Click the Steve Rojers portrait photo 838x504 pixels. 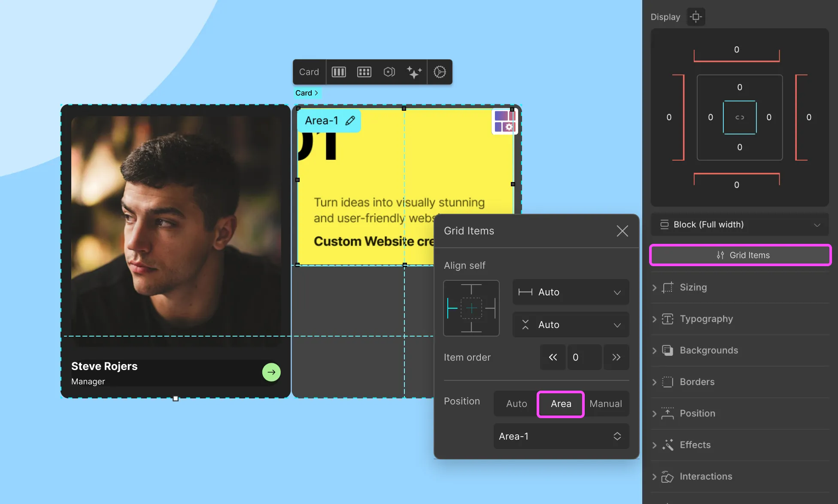[x=176, y=232]
